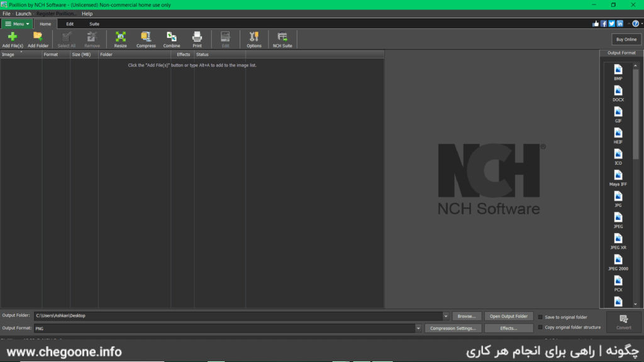
Task: Click the Status column header
Action: point(219,54)
